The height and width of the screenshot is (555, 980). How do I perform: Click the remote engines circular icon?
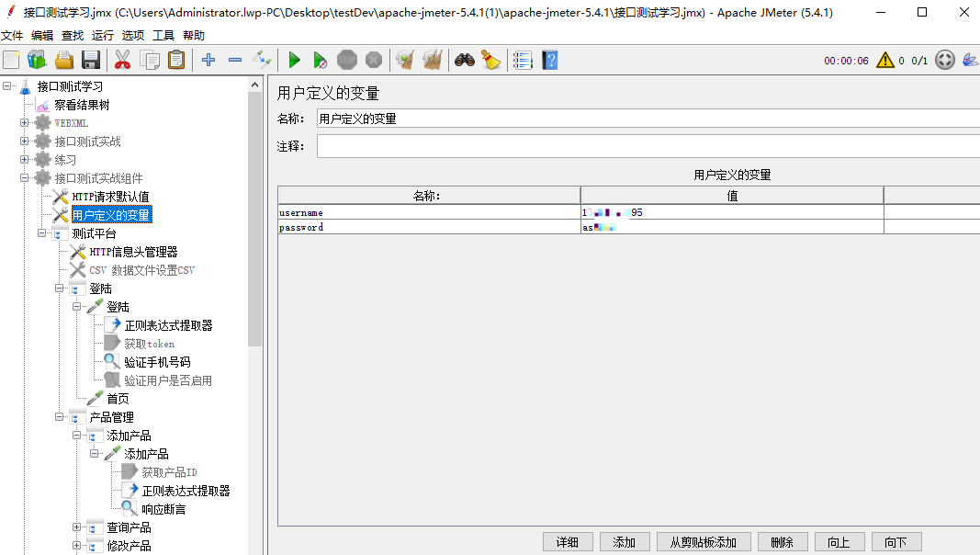[945, 60]
